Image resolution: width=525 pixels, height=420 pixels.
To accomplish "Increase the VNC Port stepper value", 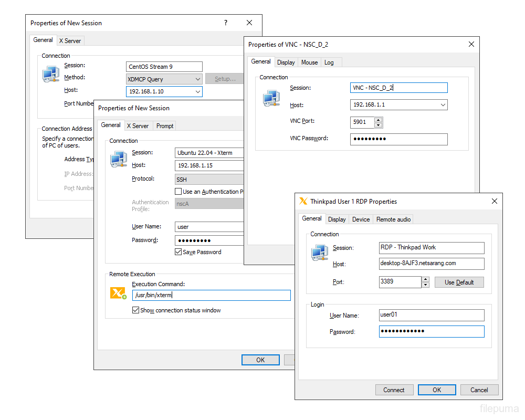I will click(378, 120).
